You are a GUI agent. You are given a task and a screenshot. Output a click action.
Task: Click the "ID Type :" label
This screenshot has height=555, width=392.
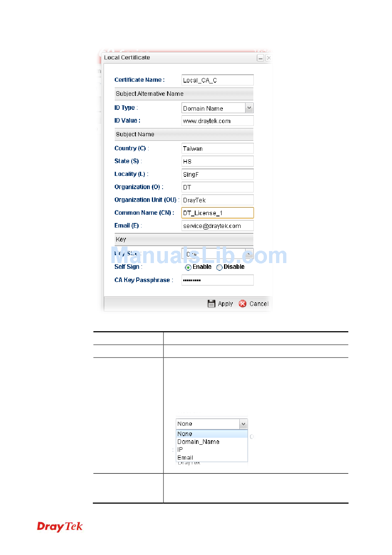pos(126,108)
